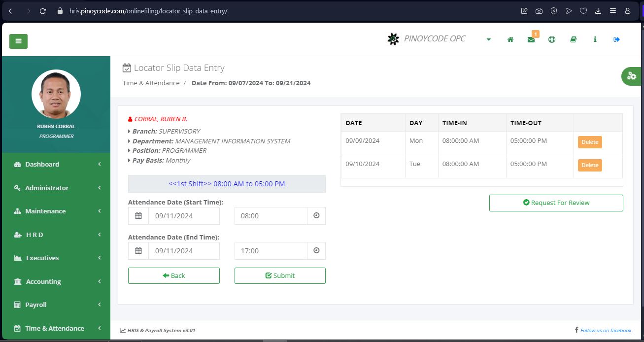Click browser back arrow
Screen dimensions: 644x342
[x=10, y=11]
